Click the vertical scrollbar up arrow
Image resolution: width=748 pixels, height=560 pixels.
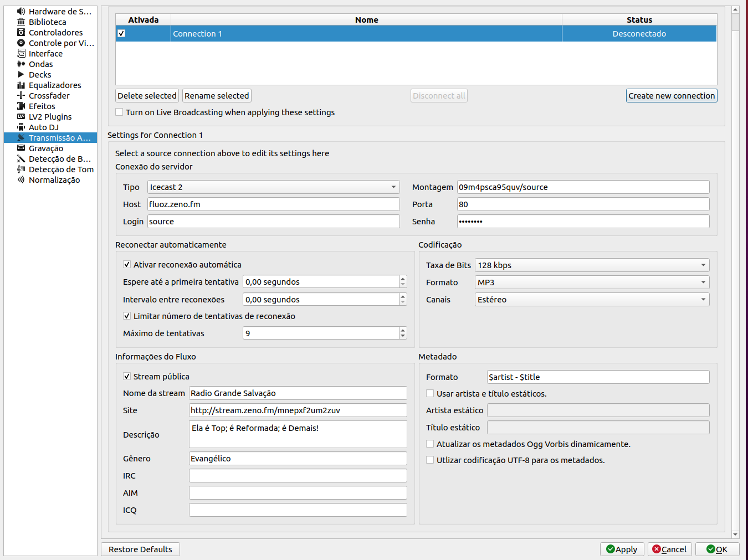735,9
